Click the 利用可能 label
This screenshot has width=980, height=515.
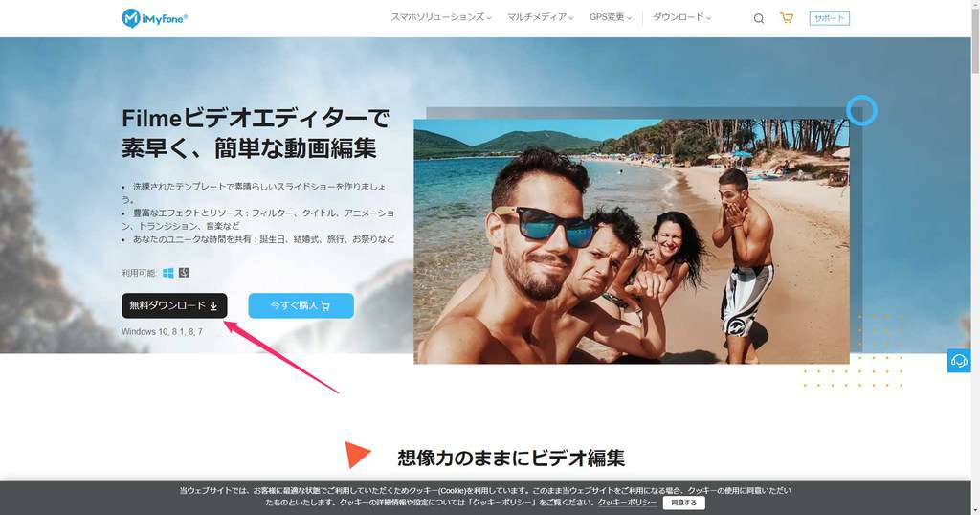pos(139,273)
